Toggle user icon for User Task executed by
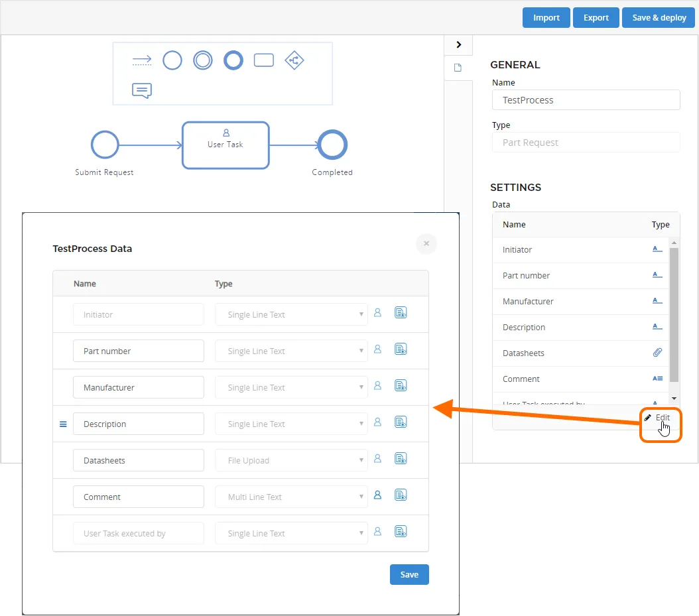Image resolution: width=699 pixels, height=616 pixels. click(x=377, y=532)
